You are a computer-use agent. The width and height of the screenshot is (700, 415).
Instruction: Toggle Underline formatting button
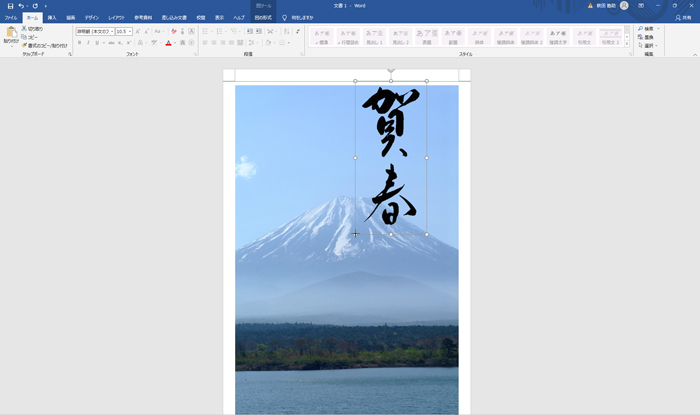[x=97, y=43]
